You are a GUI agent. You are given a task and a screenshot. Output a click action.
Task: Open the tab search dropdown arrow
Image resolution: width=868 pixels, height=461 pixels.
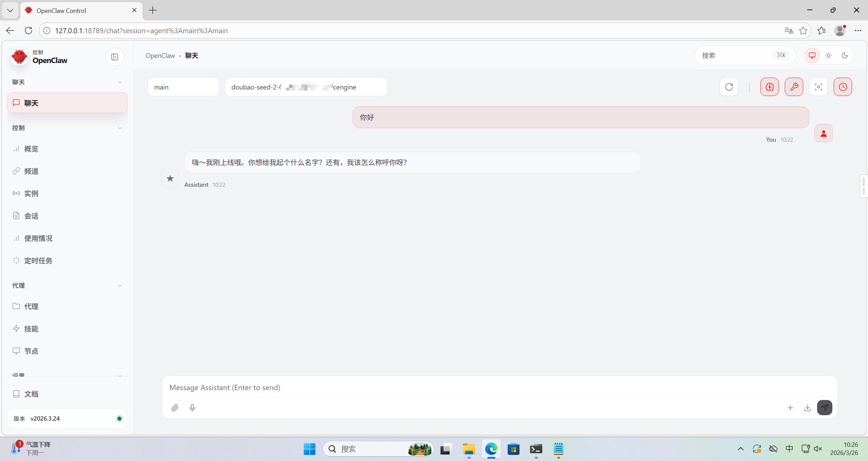coord(10,10)
